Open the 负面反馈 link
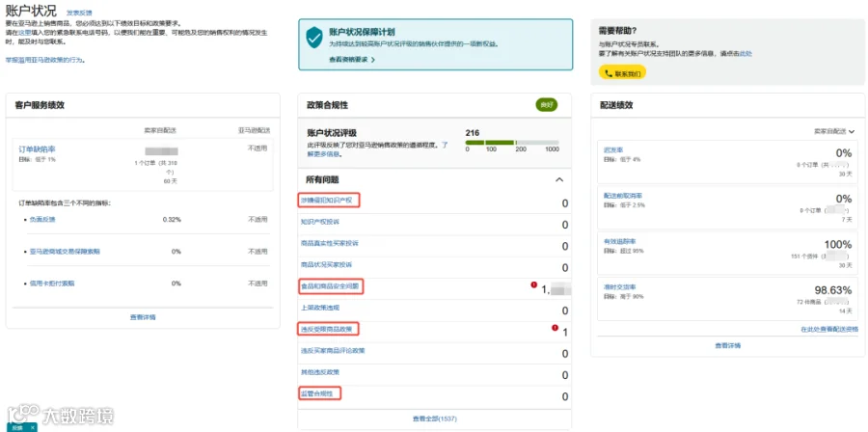The width and height of the screenshot is (868, 432). (42, 220)
